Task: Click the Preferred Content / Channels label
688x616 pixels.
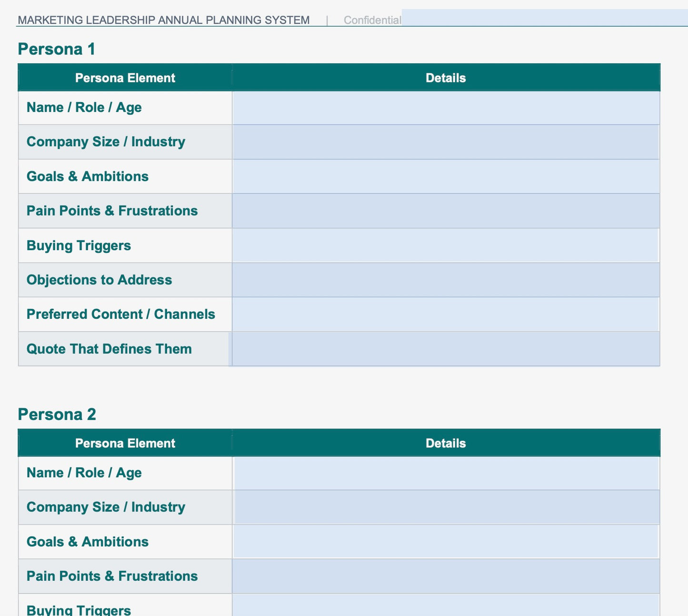Action: (121, 314)
